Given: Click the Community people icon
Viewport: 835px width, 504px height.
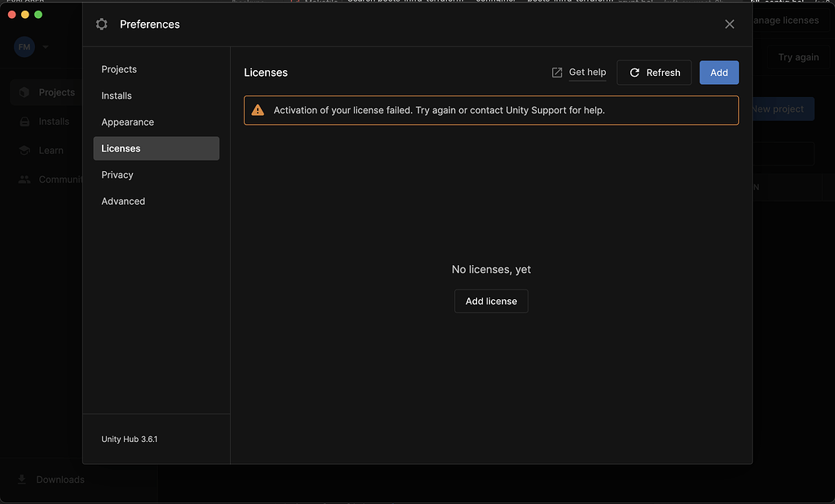Looking at the screenshot, I should [24, 179].
